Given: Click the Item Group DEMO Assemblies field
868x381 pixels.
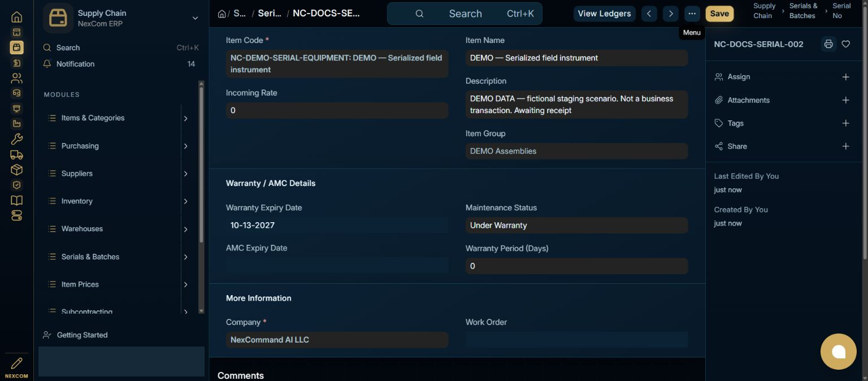Looking at the screenshot, I should (576, 151).
